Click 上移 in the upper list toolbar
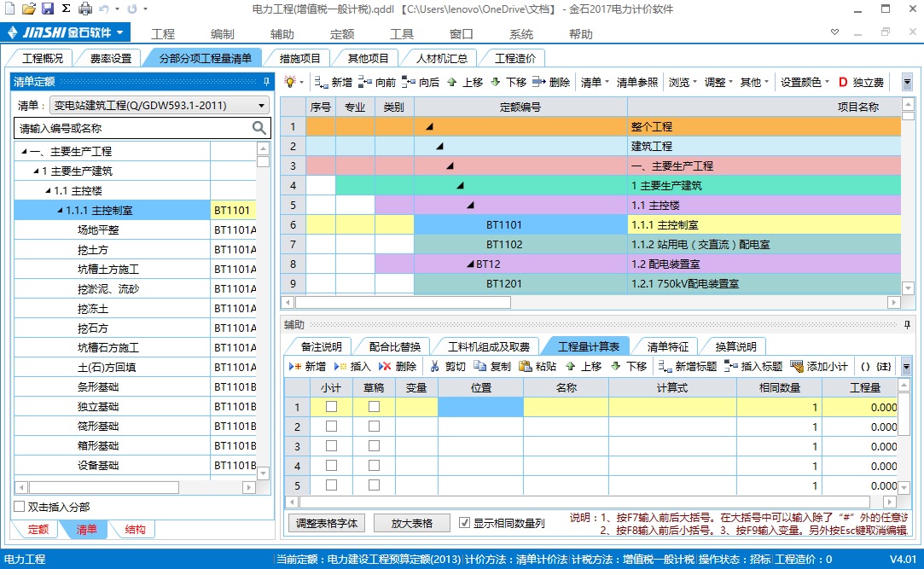924x569 pixels. coord(465,82)
